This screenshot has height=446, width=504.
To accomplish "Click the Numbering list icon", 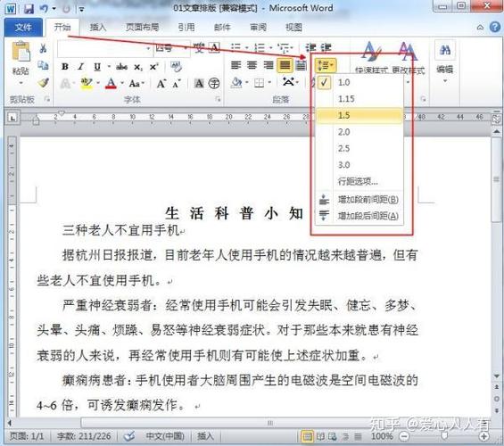I will click(260, 48).
